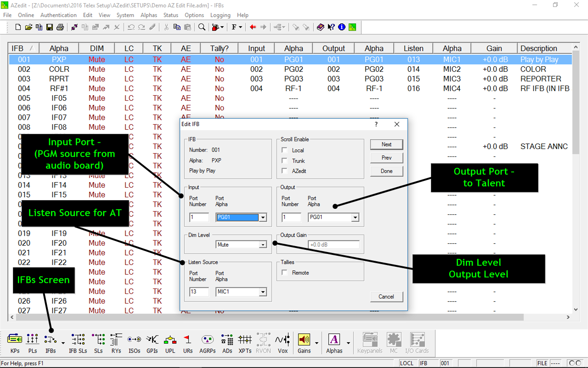Open the Input Port Alpha dropdown
The height and width of the screenshot is (368, 588).
(x=263, y=218)
